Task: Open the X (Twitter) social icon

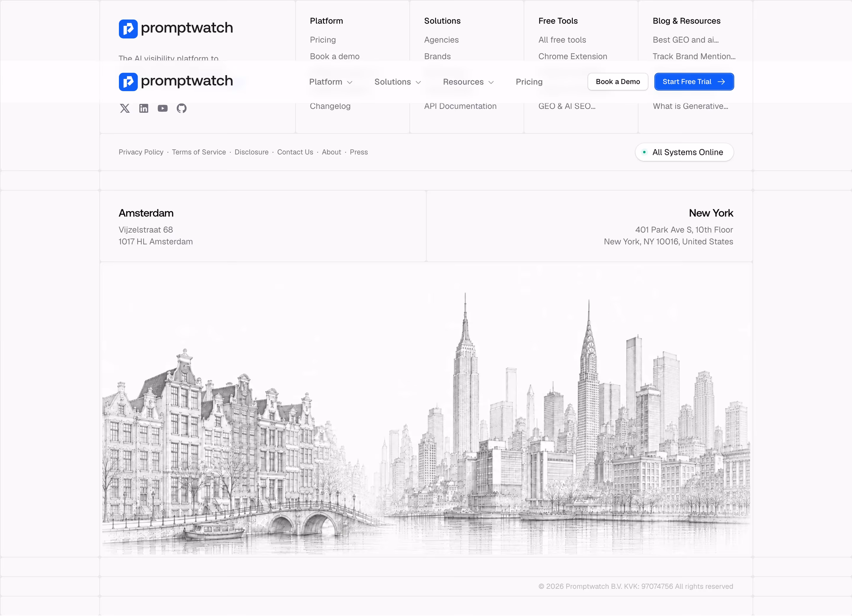Action: pos(125,108)
